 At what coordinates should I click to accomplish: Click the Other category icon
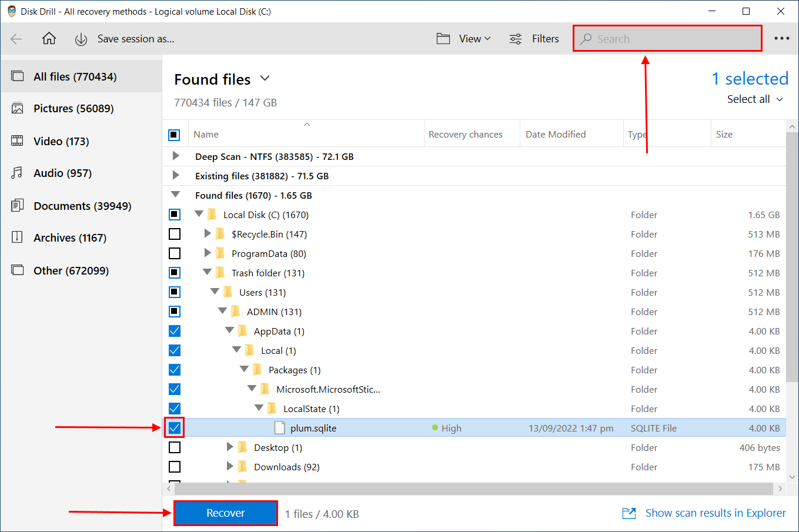point(18,270)
